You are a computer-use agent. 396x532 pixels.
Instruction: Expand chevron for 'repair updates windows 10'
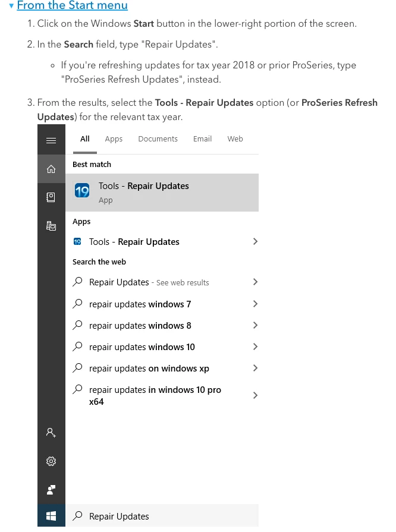(x=255, y=347)
